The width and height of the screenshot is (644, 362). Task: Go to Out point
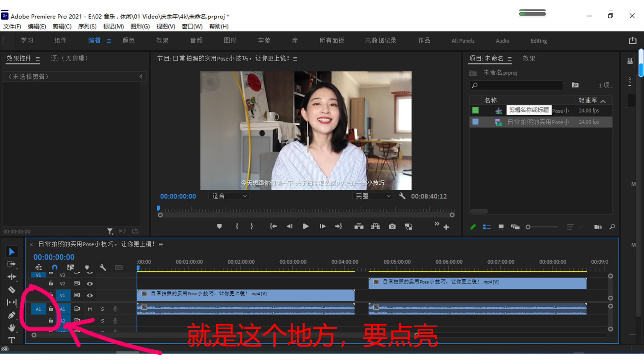tap(338, 227)
